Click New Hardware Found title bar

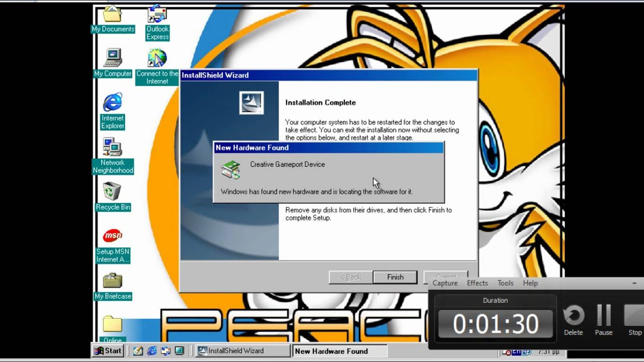click(x=329, y=147)
